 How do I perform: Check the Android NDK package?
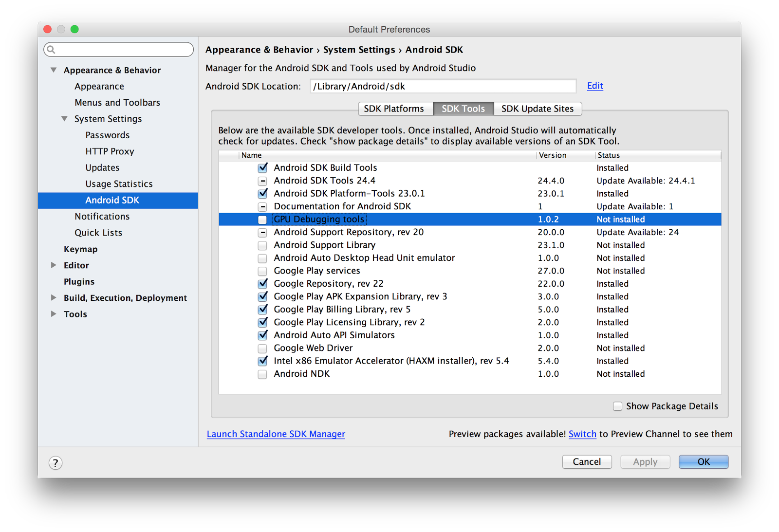click(x=262, y=374)
